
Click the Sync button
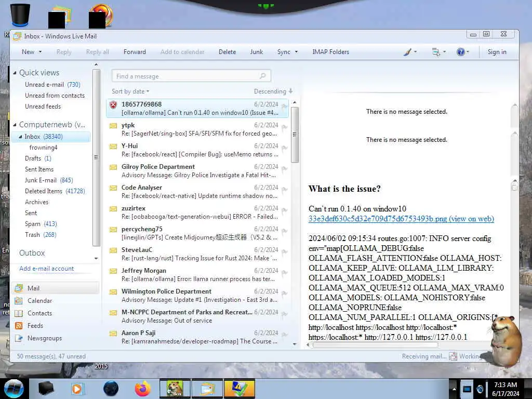coord(284,52)
